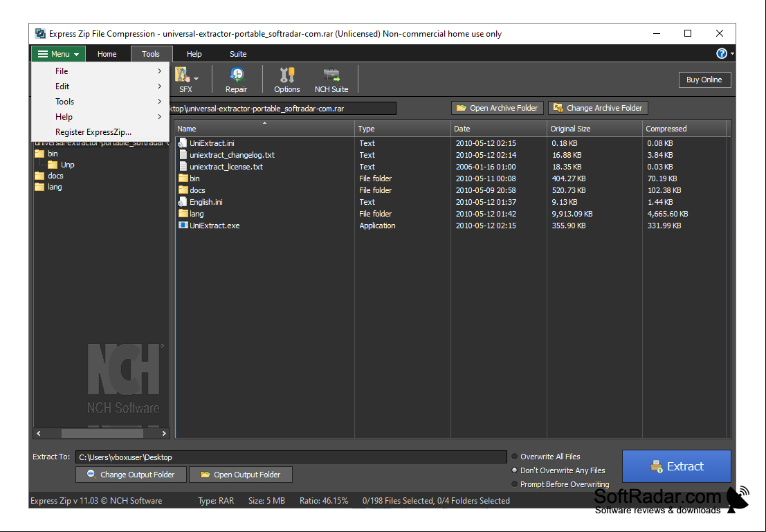Click the lang folder icon in file list
766x532 pixels.
click(x=183, y=214)
